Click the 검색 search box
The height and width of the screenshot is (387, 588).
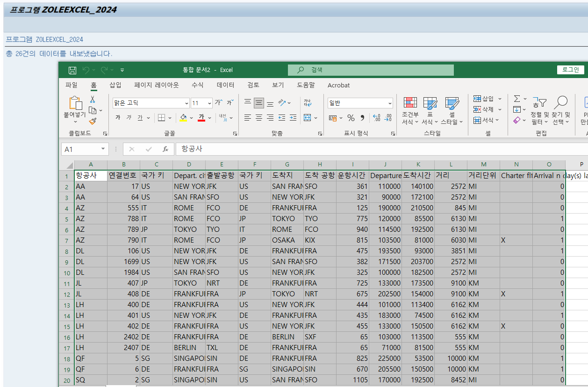point(371,70)
